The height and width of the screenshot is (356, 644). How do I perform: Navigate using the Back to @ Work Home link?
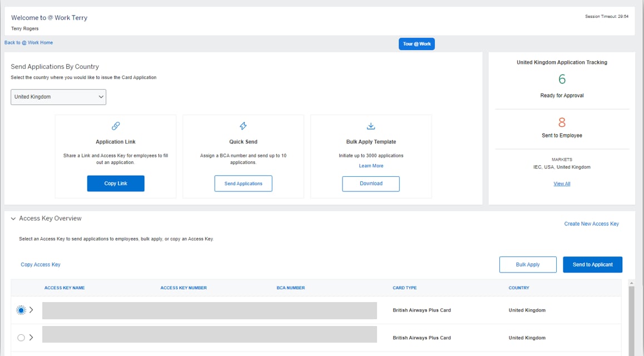28,42
